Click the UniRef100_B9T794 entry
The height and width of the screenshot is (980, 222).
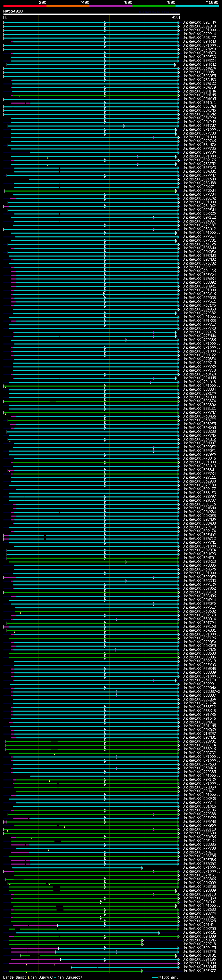click(x=199, y=623)
